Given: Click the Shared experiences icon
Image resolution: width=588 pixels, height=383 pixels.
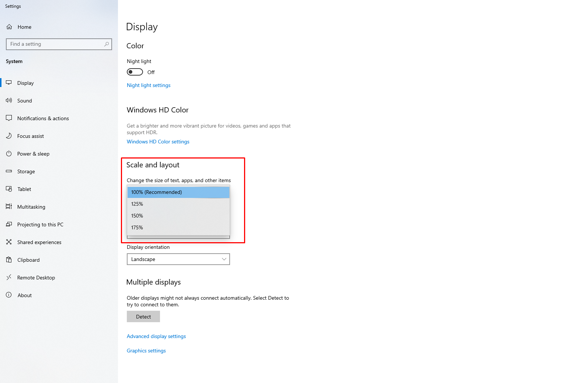Looking at the screenshot, I should [x=9, y=242].
